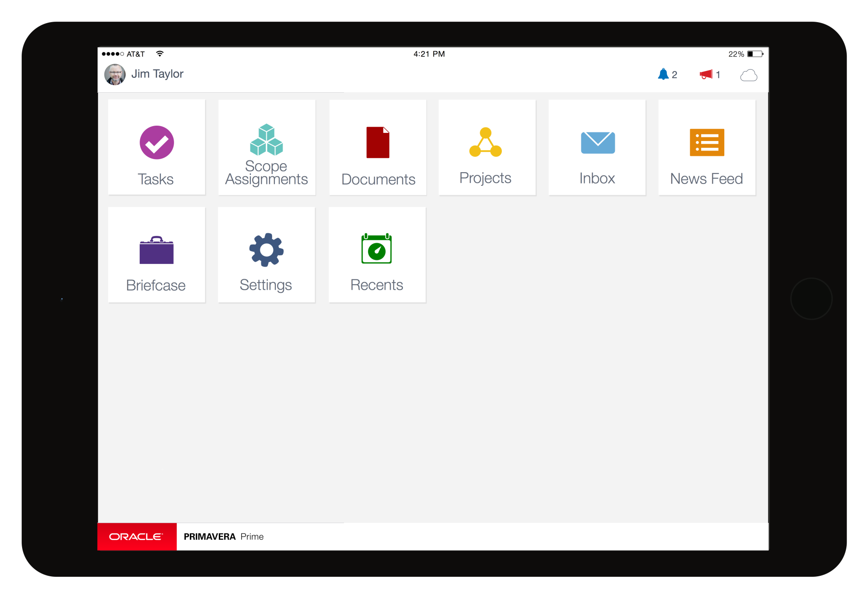Click the Oracle logo
The width and height of the screenshot is (868, 593).
click(x=137, y=537)
